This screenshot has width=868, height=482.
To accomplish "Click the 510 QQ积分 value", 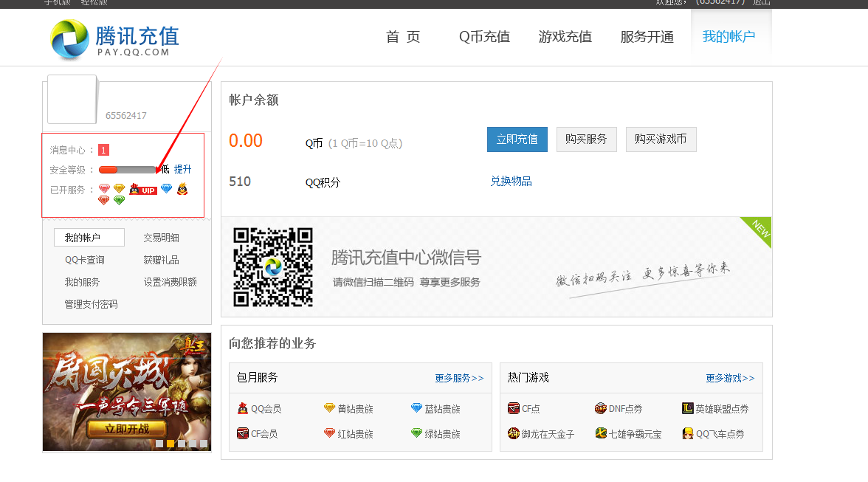I will pos(240,182).
